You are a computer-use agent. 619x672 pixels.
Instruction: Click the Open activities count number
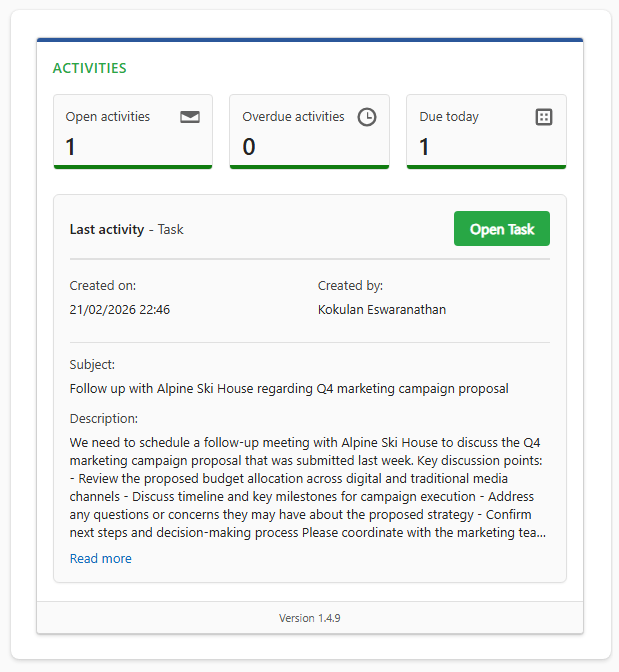click(x=71, y=147)
